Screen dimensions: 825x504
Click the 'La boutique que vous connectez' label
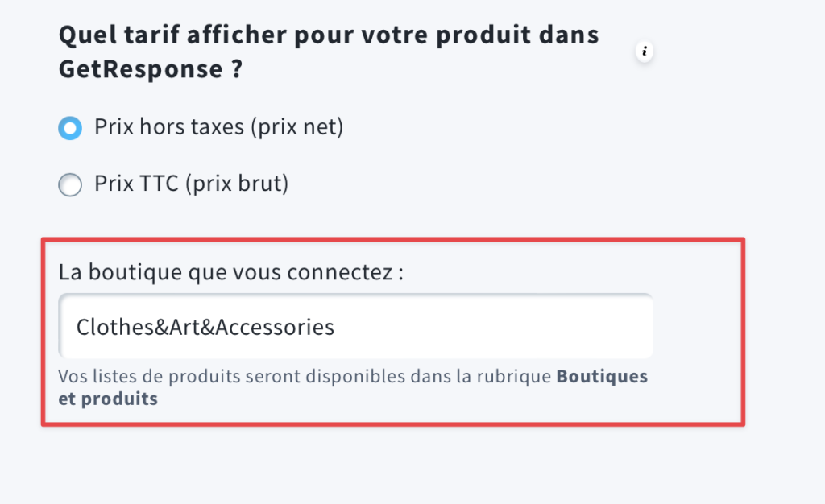click(x=231, y=272)
